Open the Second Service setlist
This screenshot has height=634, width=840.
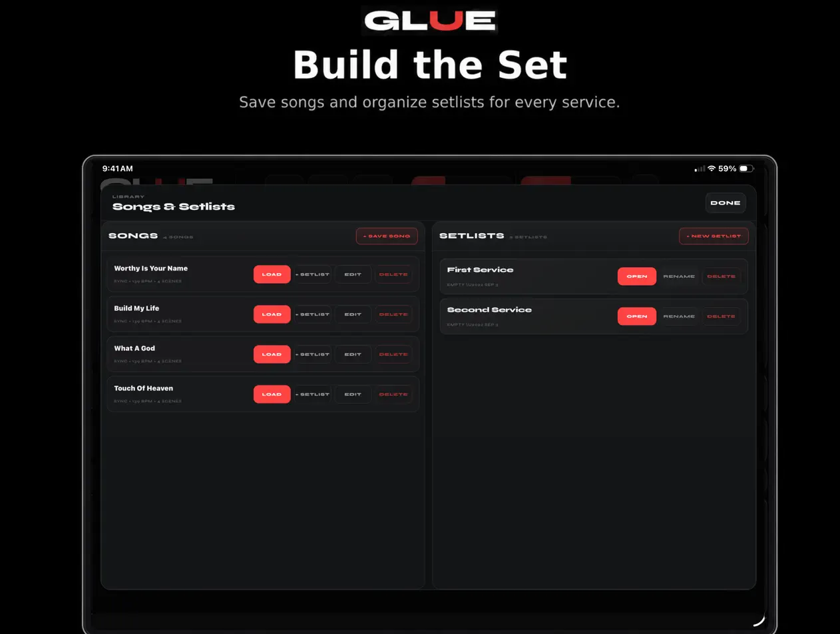(637, 316)
